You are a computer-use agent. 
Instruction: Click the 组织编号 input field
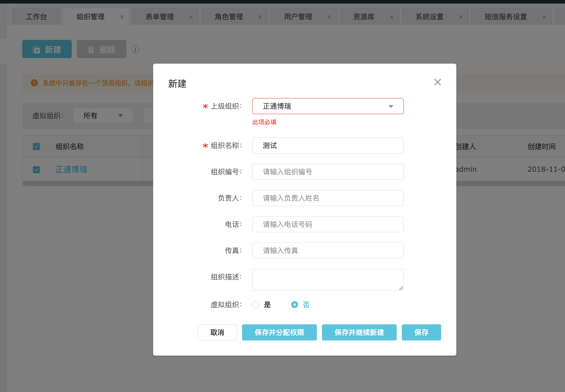click(x=328, y=172)
